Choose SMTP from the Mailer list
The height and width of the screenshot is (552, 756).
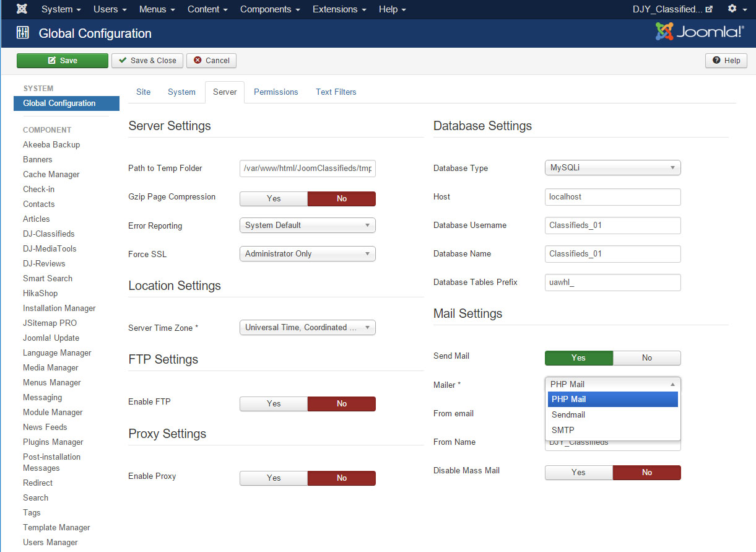563,430
